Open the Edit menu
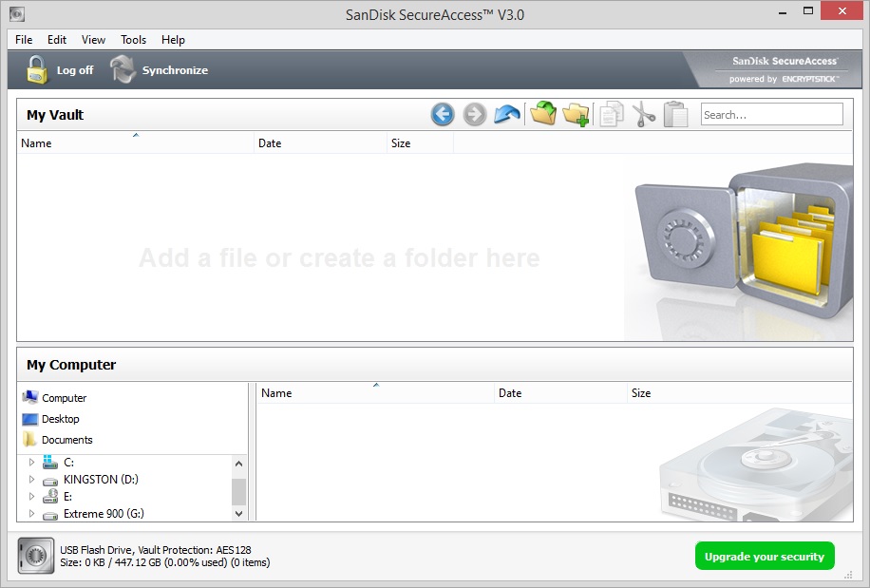Viewport: 870px width, 588px height. click(57, 40)
